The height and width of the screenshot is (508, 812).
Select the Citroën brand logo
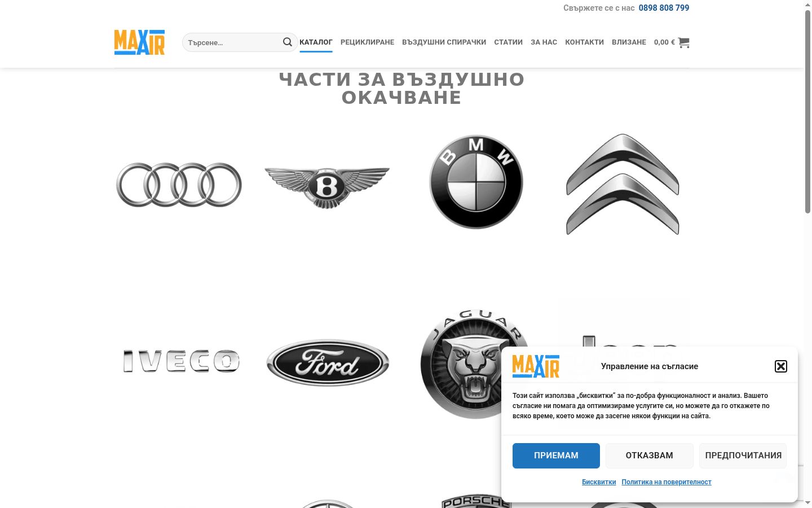tap(623, 184)
